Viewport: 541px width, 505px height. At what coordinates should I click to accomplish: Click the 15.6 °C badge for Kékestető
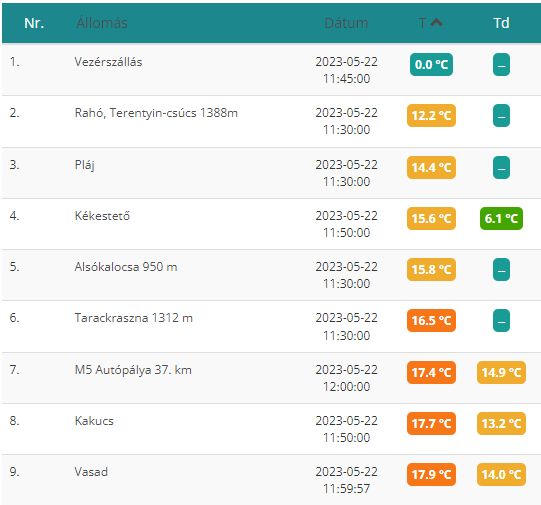pyautogui.click(x=431, y=218)
